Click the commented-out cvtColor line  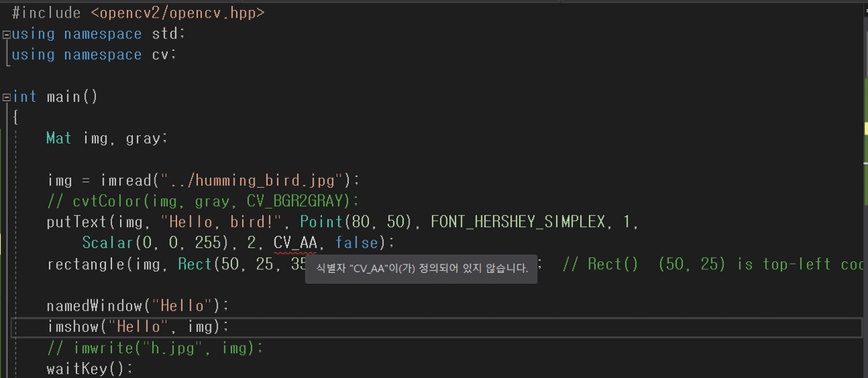click(202, 201)
